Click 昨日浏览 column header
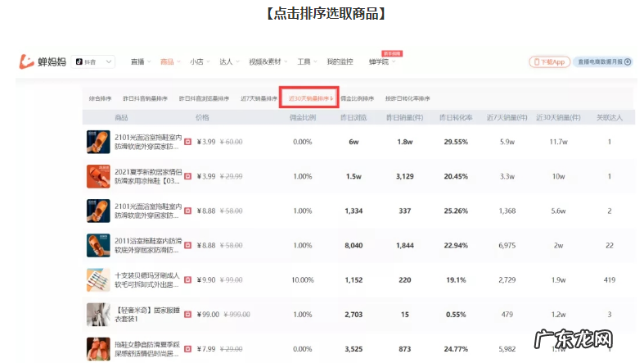Viewport: 644px width, 363px height. pyautogui.click(x=354, y=117)
